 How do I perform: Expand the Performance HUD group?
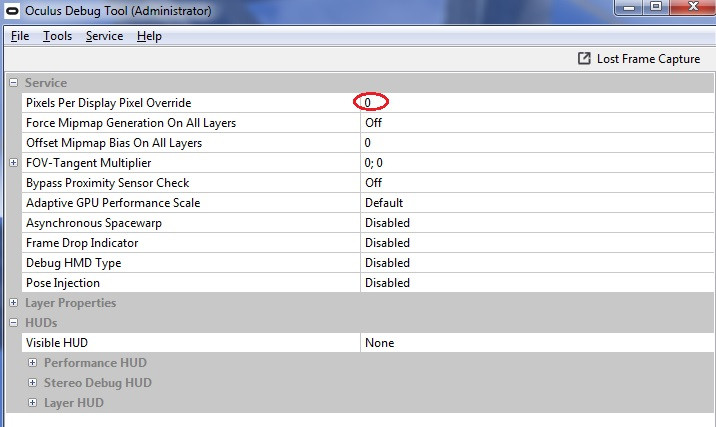click(x=32, y=363)
